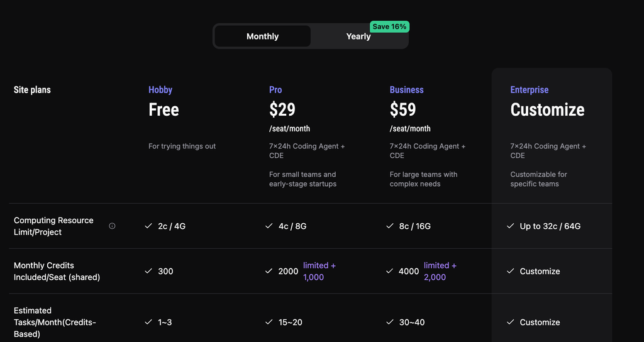This screenshot has height=342, width=644.
Task: Click the checkmark icon next to 2c / 4G
Action: point(148,226)
